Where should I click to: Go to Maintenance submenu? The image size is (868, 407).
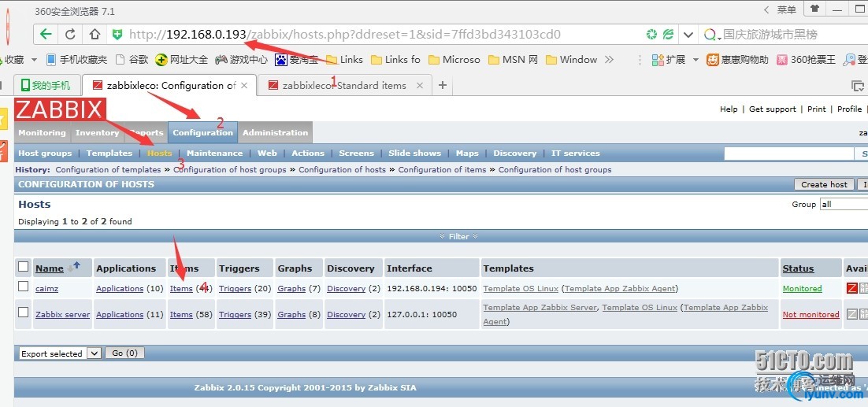214,154
